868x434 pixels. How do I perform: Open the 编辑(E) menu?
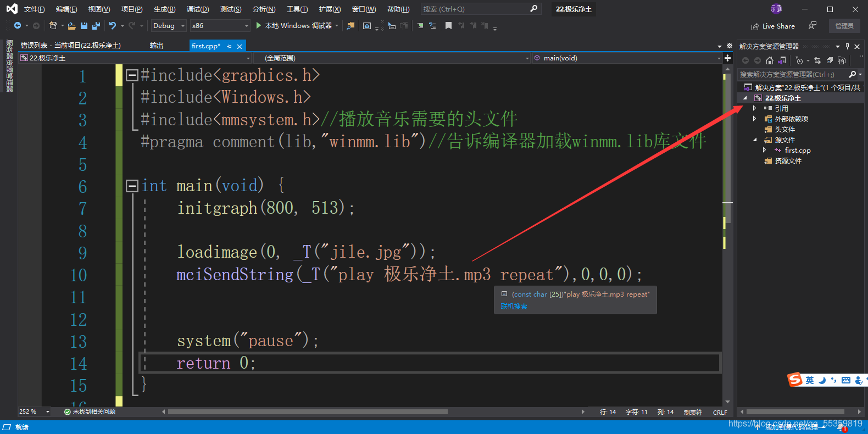[x=66, y=9]
